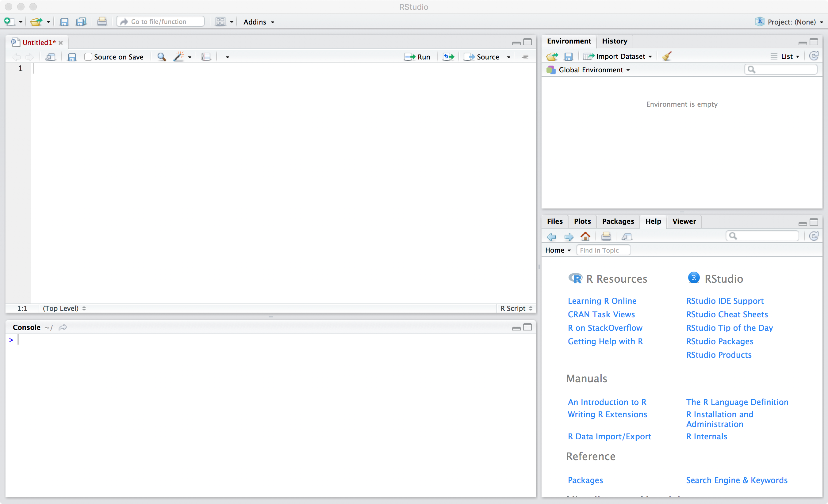The height and width of the screenshot is (504, 828).
Task: Click Show in New Window editor icon
Action: (x=50, y=57)
